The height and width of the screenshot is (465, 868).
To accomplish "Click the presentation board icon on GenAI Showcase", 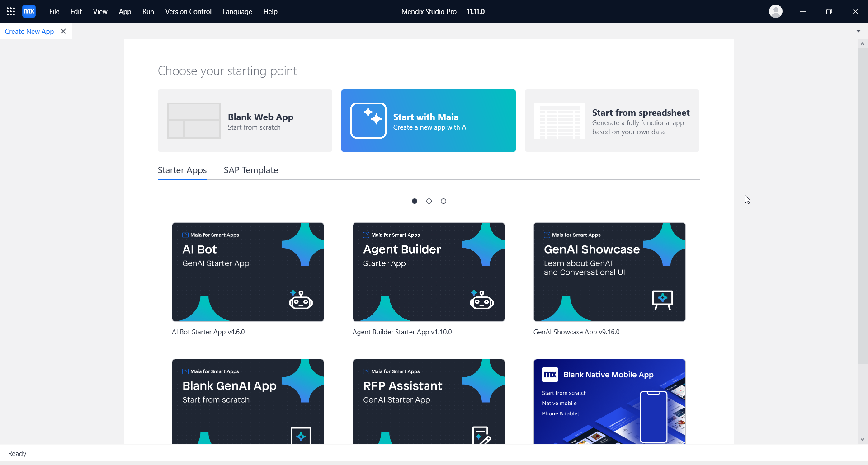I will tap(662, 300).
